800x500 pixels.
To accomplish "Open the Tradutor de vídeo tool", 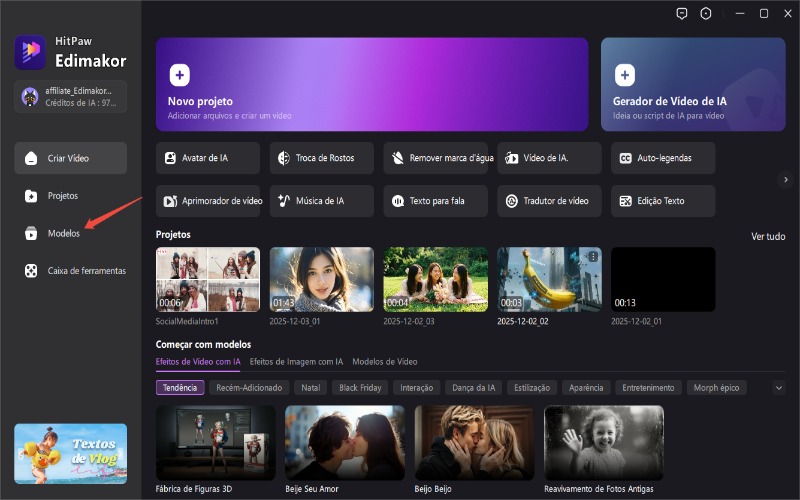I will pyautogui.click(x=549, y=201).
